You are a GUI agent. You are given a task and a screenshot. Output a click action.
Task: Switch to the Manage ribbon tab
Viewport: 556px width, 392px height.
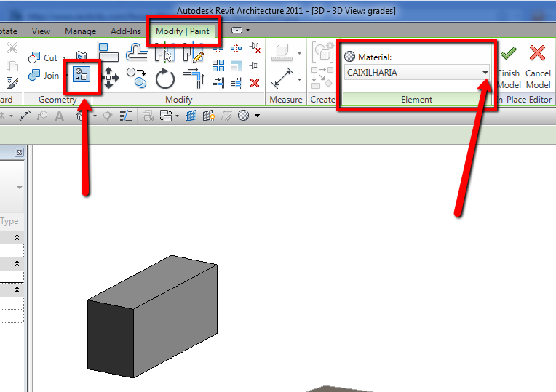tap(80, 31)
